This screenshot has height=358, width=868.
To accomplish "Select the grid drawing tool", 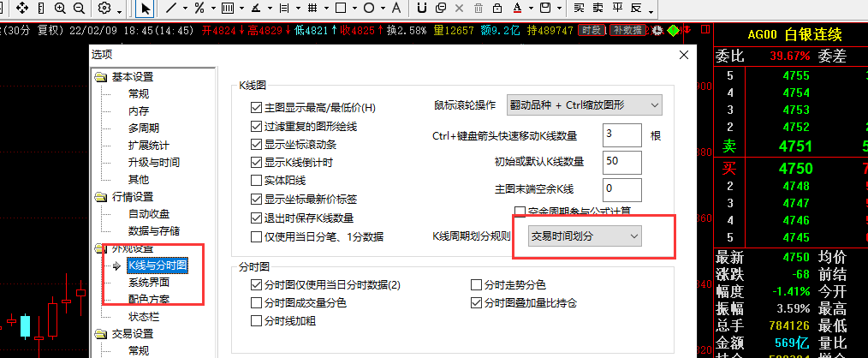I will pos(312,8).
